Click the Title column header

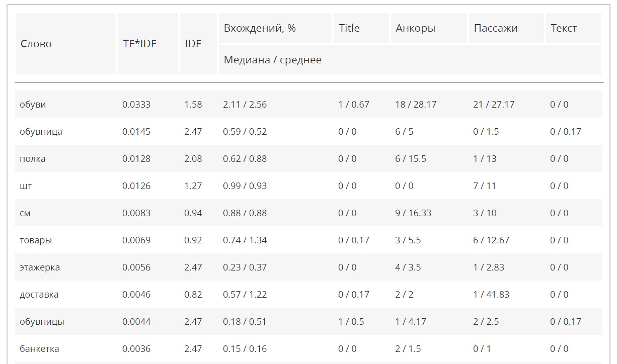pyautogui.click(x=349, y=28)
